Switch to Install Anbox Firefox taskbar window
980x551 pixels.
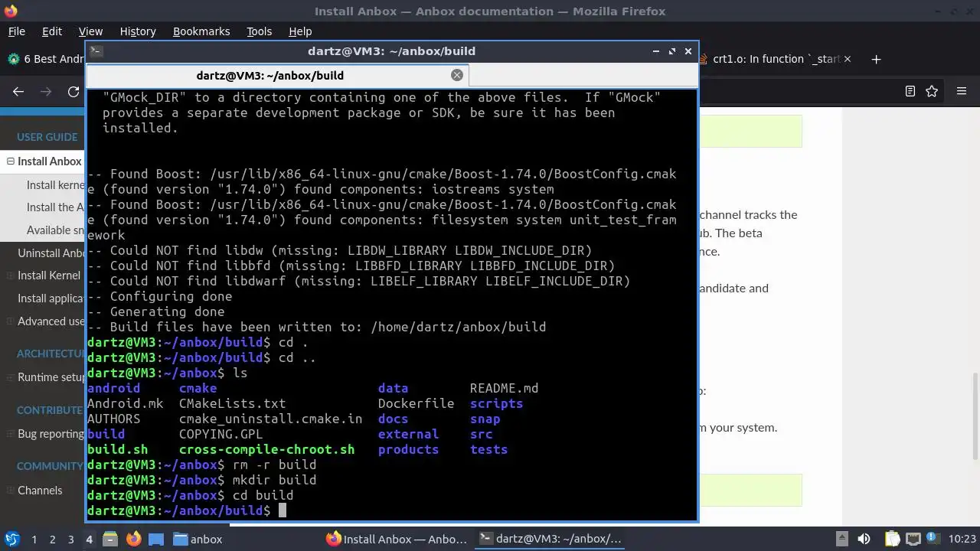point(396,539)
